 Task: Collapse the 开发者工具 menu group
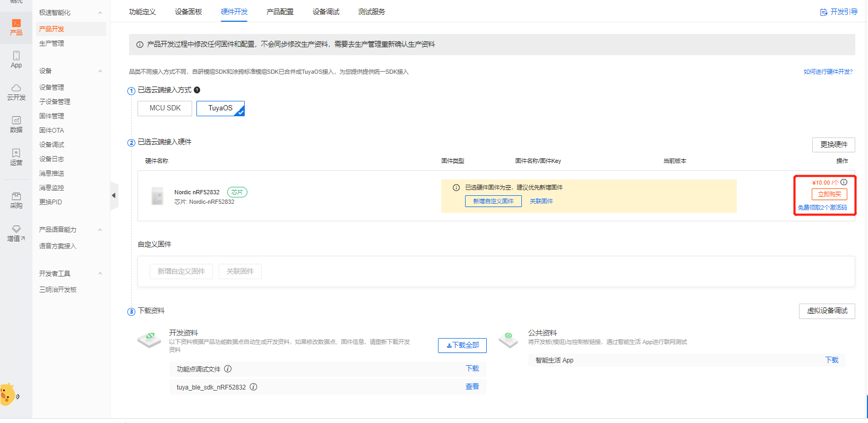pyautogui.click(x=100, y=274)
